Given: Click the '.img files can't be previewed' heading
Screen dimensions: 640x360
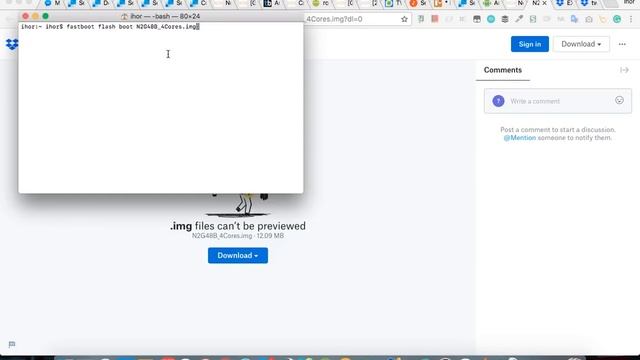Looking at the screenshot, I should 238,226.
